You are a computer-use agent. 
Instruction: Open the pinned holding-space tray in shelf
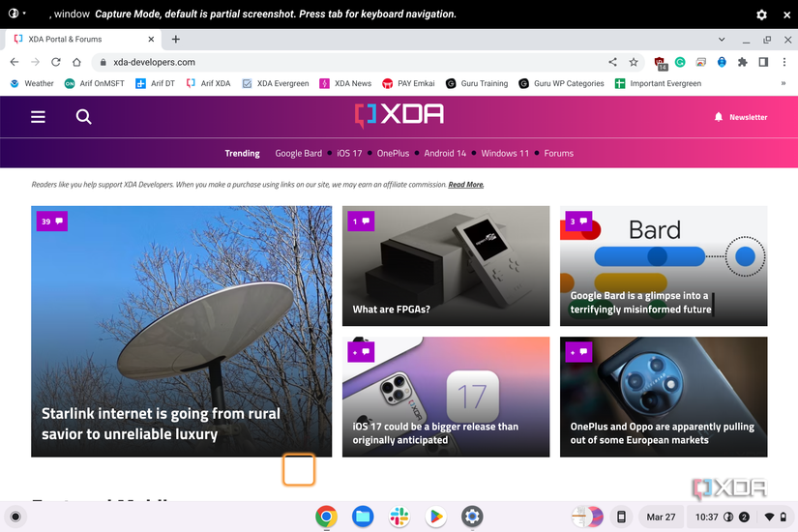(588, 517)
